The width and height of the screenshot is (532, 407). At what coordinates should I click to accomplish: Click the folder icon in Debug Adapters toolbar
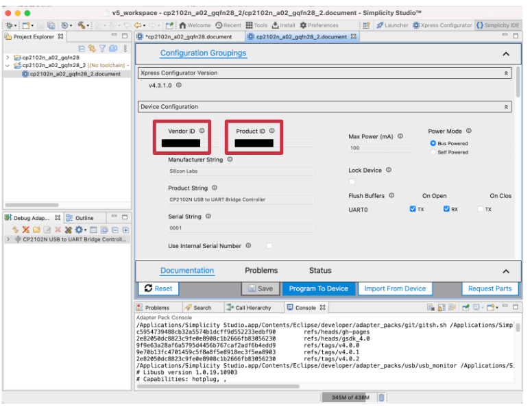tap(36, 230)
